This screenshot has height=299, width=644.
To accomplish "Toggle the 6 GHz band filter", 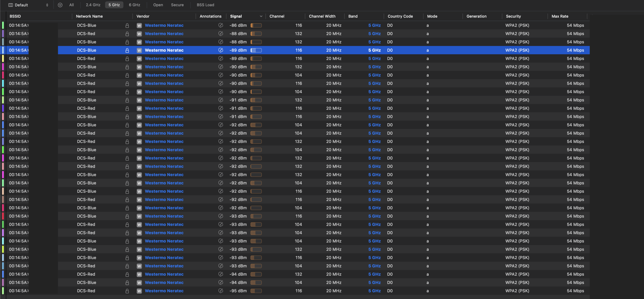I will (x=134, y=5).
